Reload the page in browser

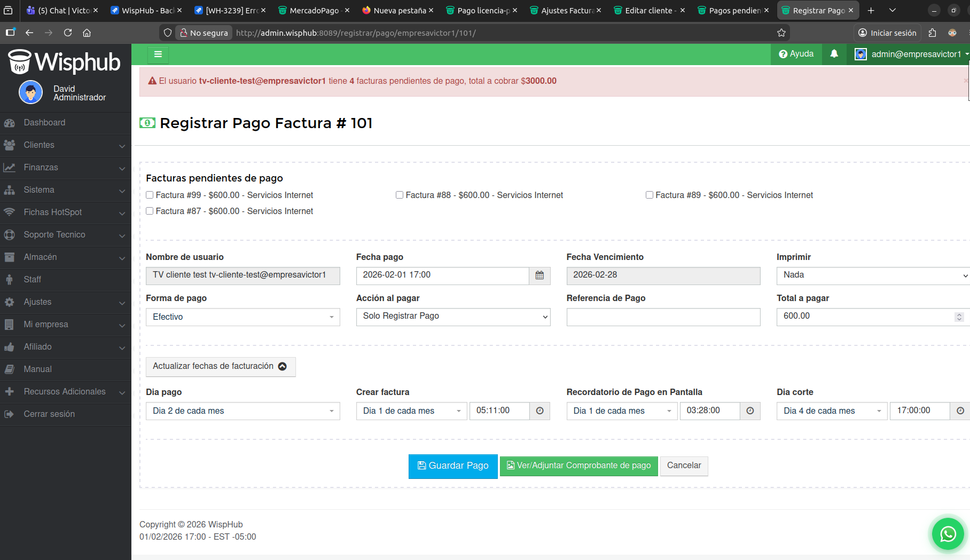click(68, 33)
